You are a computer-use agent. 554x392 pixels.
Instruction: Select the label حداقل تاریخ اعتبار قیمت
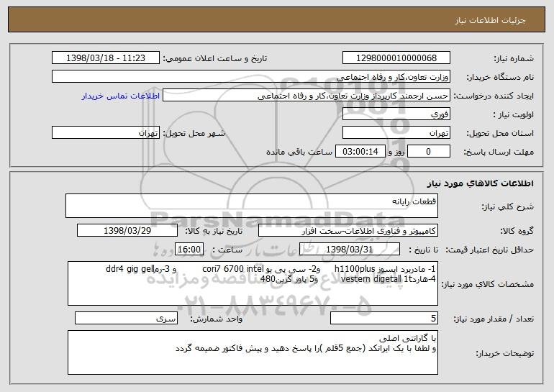[489, 250]
